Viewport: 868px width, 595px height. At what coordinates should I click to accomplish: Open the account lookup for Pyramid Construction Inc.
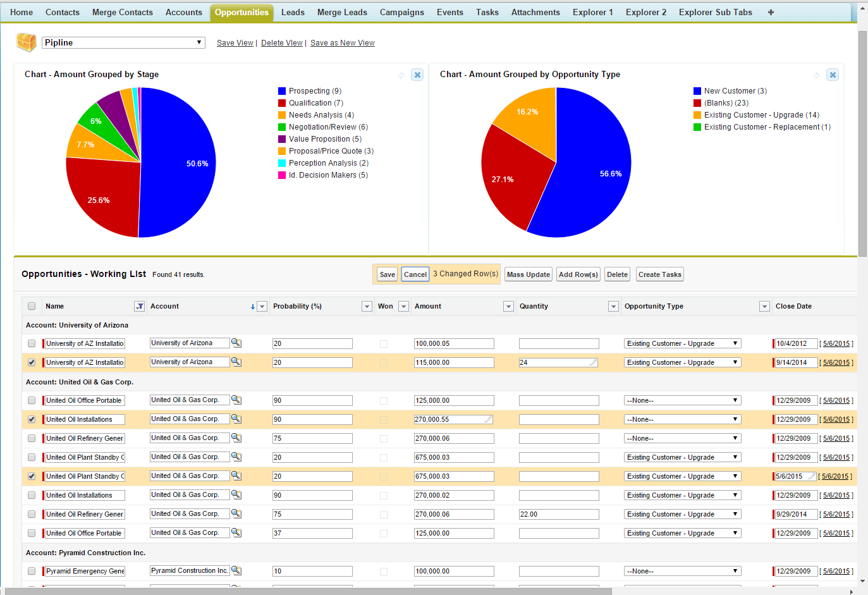[237, 571]
